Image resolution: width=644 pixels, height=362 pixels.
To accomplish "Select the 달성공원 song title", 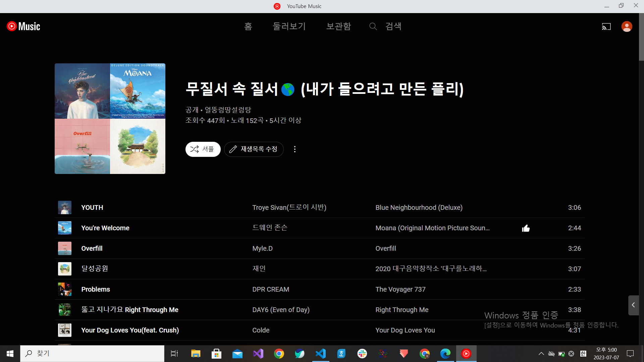I will [x=95, y=269].
